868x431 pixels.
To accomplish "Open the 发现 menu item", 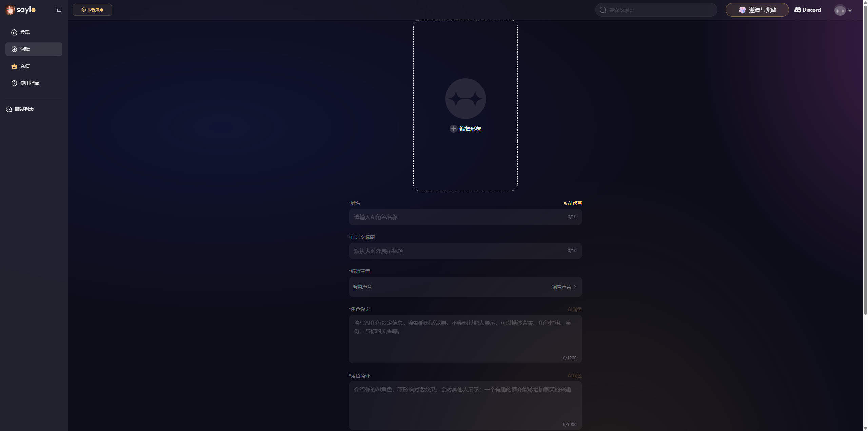I will (x=34, y=32).
